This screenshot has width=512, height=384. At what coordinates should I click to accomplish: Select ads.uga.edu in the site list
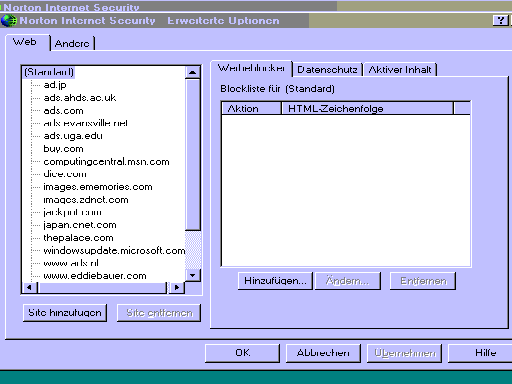click(73, 136)
